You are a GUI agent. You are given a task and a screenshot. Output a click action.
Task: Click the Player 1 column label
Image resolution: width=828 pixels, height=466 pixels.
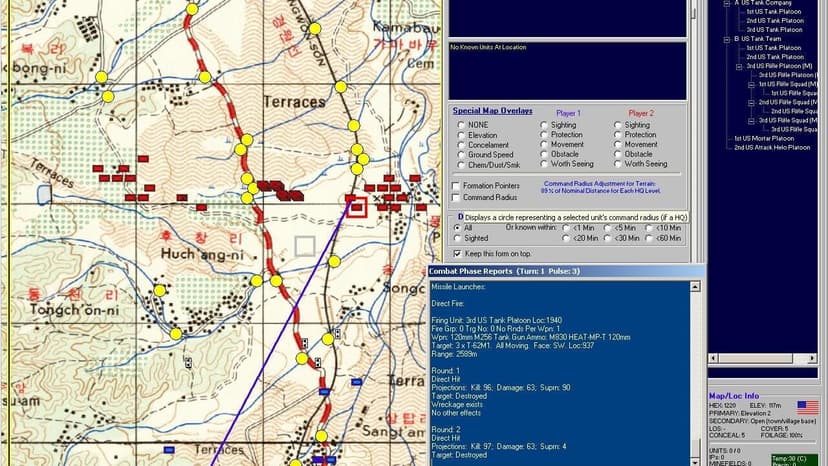click(568, 113)
